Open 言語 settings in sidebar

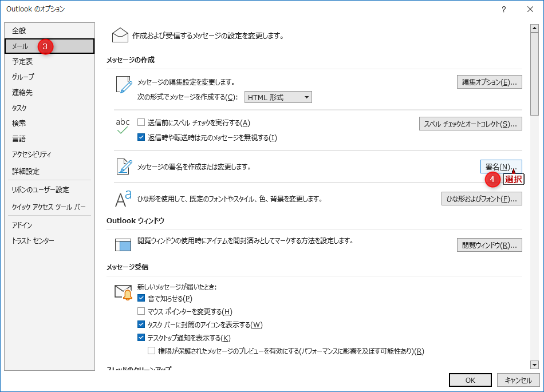(49, 138)
